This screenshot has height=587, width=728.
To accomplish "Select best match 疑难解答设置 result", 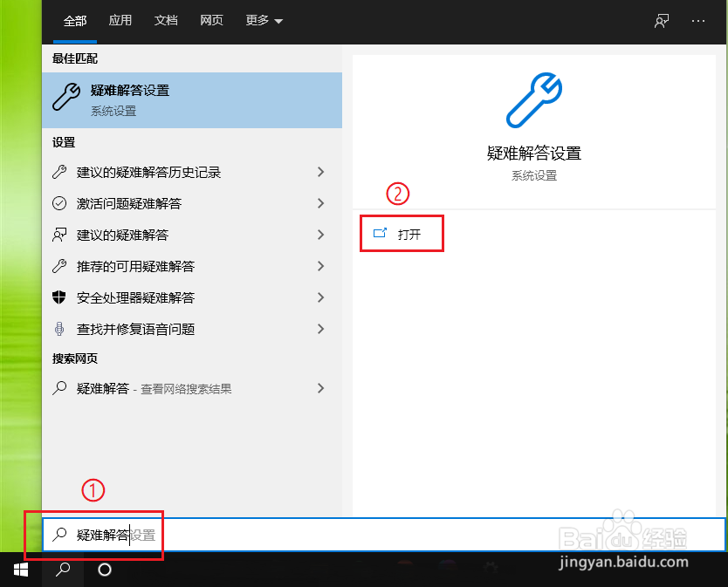I will (x=192, y=99).
